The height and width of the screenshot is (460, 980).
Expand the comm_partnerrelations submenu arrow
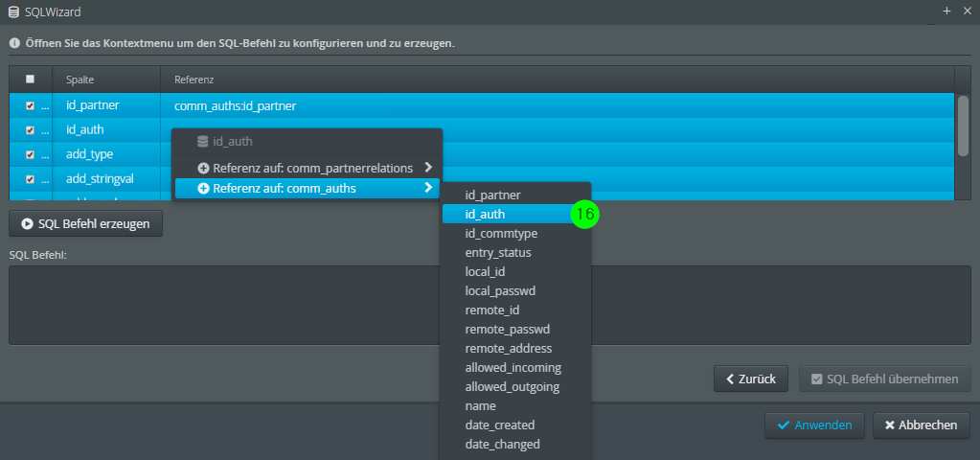428,168
